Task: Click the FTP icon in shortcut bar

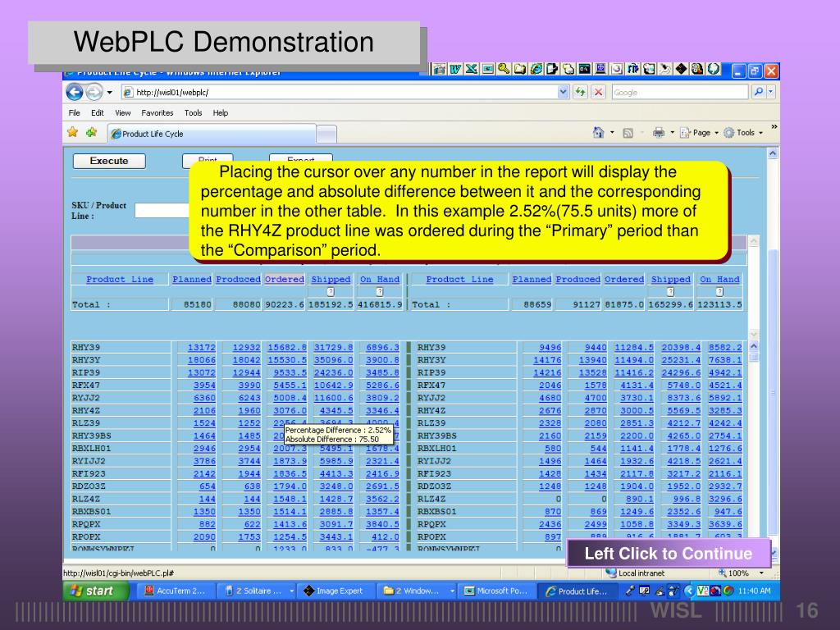Action: (632, 69)
